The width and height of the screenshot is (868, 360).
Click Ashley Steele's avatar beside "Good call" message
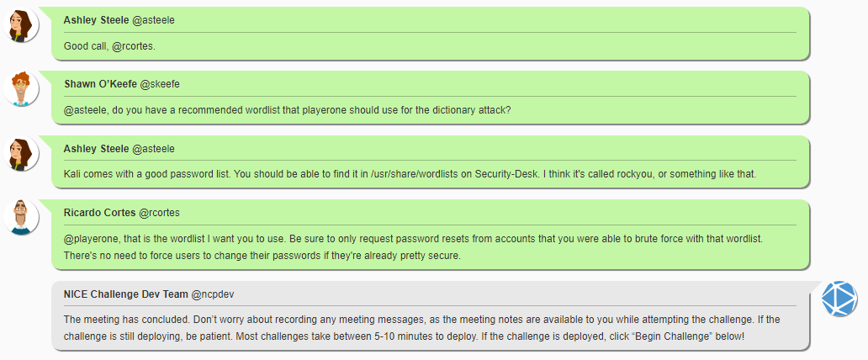point(21,26)
